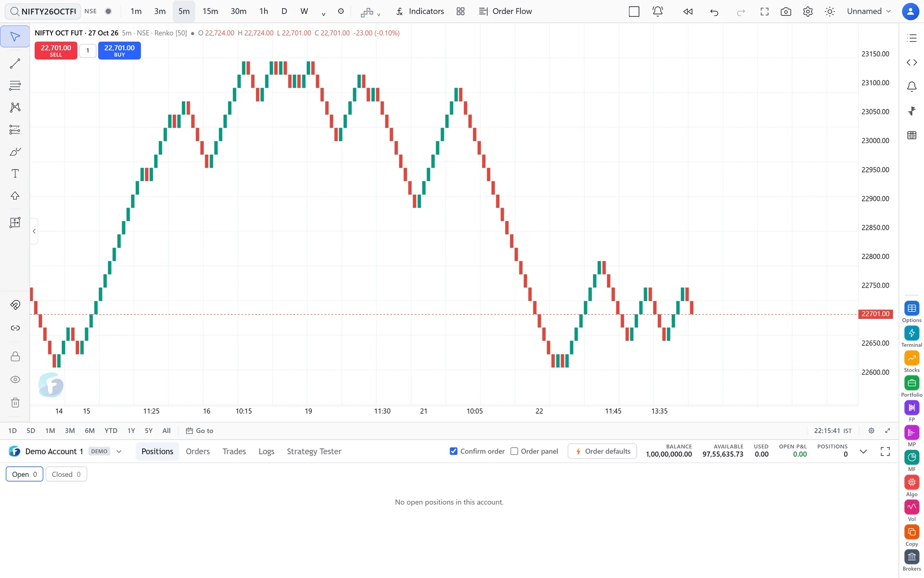
Task: Open the Stocks sidebar tool
Action: [x=911, y=362]
